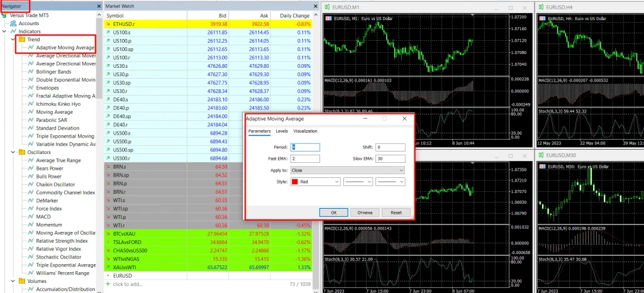Click the Volumes folder icon
This screenshot has width=644, height=293.
(22, 281)
